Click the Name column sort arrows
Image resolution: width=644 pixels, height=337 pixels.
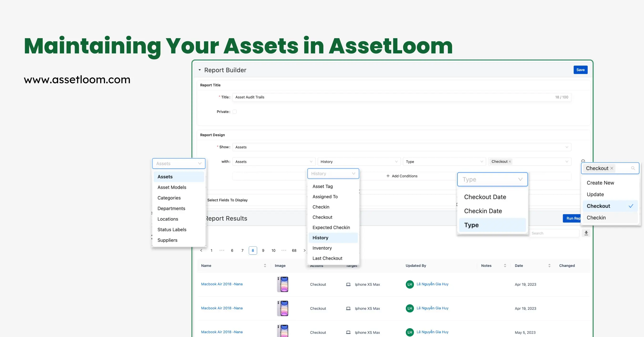pyautogui.click(x=265, y=265)
